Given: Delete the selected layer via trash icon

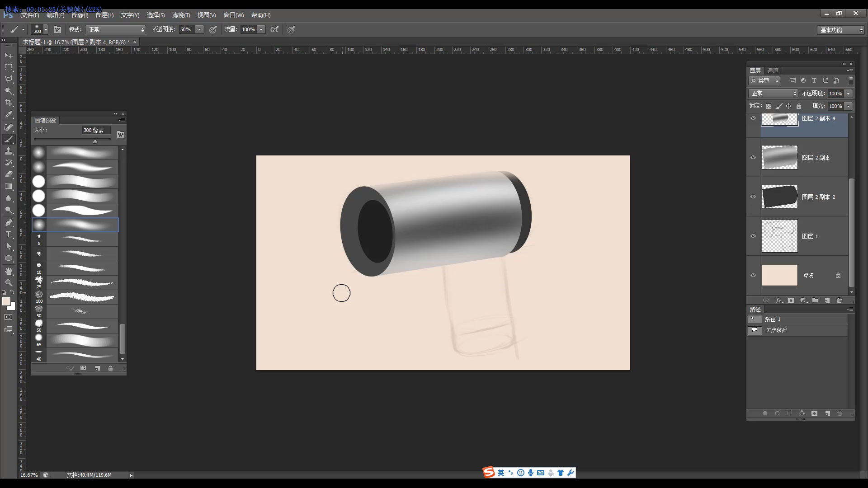Looking at the screenshot, I should [x=840, y=300].
